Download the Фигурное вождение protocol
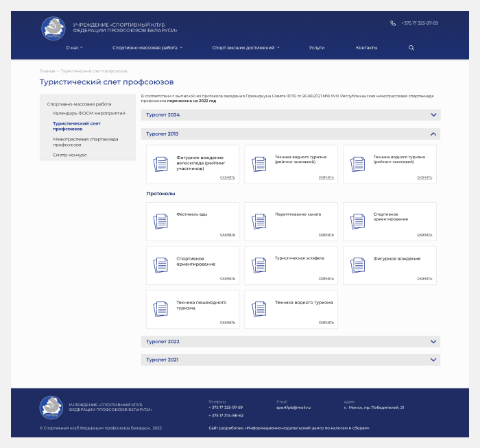Image resolution: width=480 pixels, height=448 pixels. 424,278
